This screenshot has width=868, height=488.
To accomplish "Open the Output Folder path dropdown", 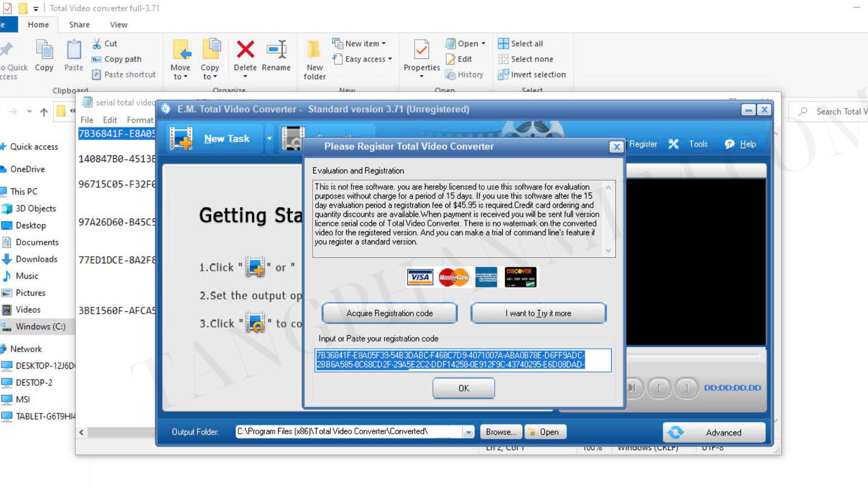I will click(468, 432).
